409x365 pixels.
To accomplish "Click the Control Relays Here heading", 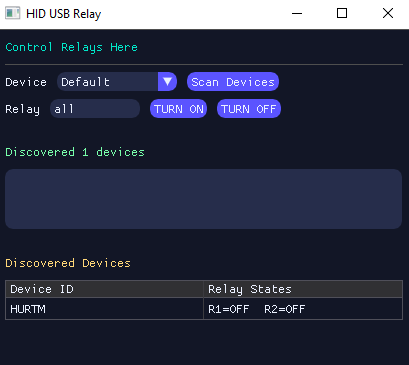I will pos(71,47).
